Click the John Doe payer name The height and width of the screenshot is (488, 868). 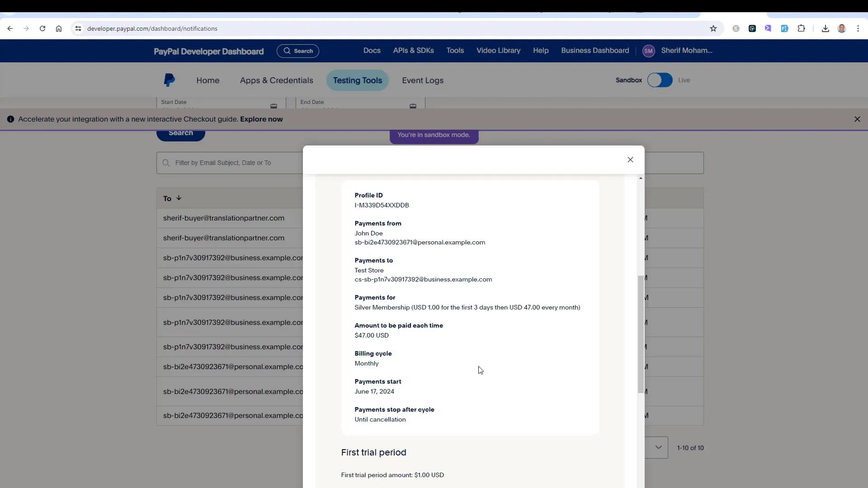[368, 233]
